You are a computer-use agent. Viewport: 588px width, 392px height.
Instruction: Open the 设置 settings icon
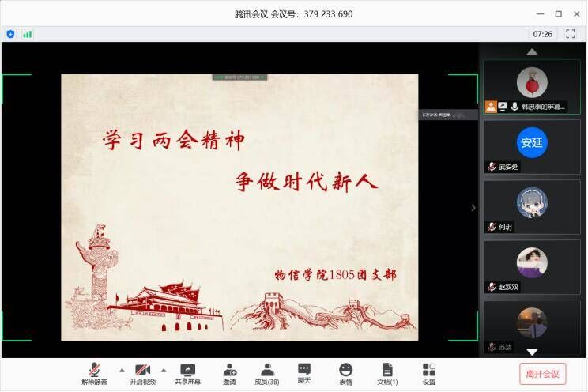[429, 373]
